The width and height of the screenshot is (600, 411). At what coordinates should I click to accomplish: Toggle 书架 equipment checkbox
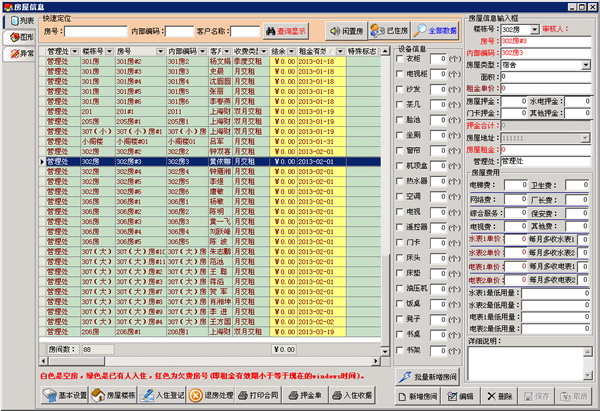[399, 349]
